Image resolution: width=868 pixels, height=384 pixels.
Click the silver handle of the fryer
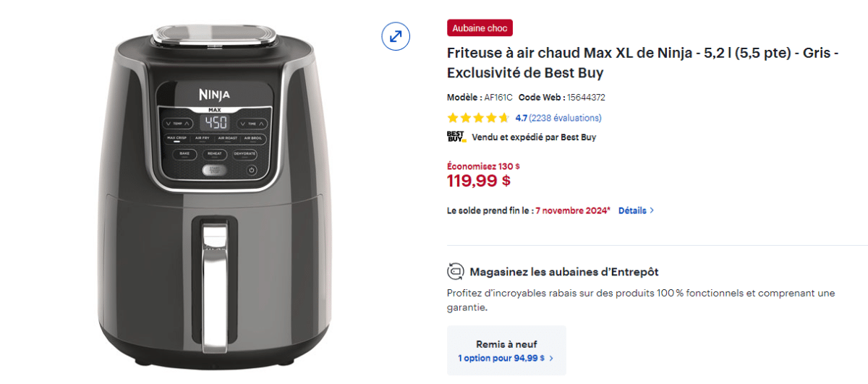click(x=214, y=289)
